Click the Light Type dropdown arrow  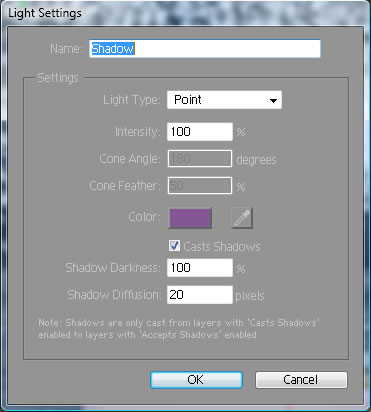(x=273, y=100)
